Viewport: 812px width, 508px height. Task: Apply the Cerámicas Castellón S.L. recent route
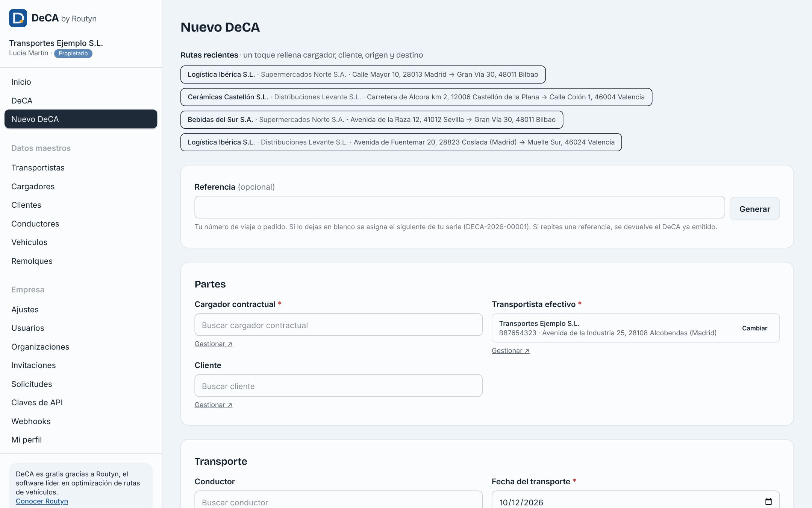pyautogui.click(x=416, y=97)
